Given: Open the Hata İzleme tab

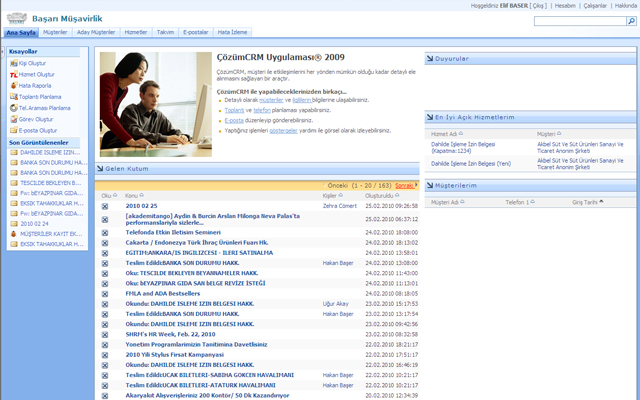Looking at the screenshot, I should coord(232,32).
